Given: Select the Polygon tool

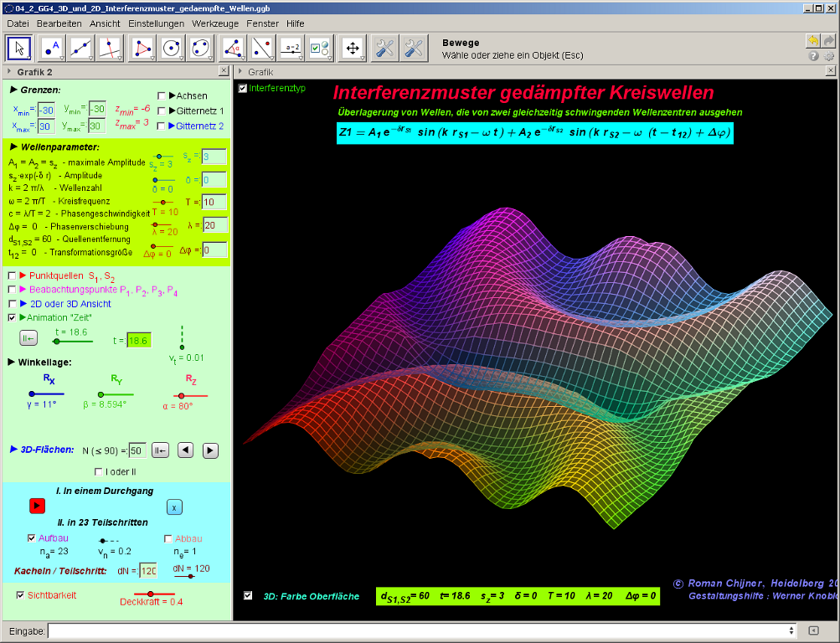Looking at the screenshot, I should click(x=142, y=48).
